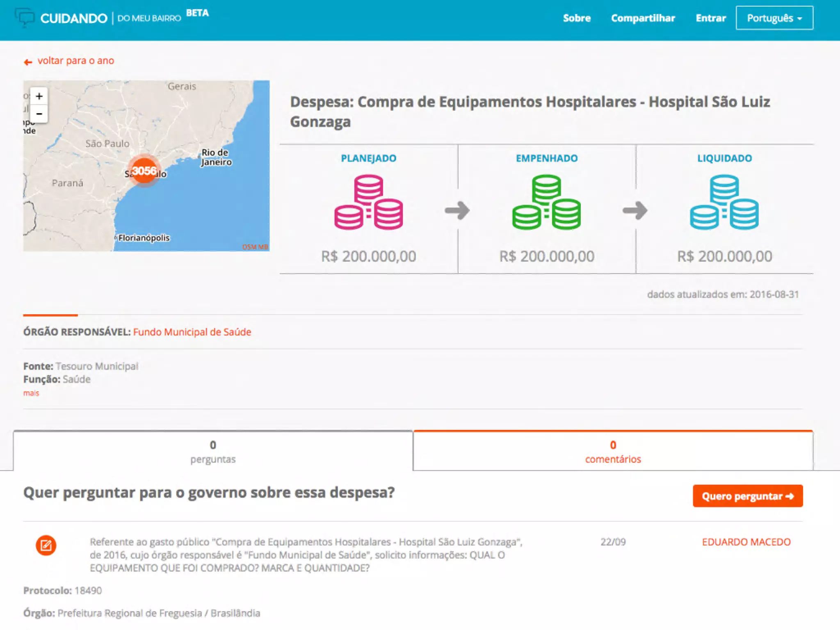Image resolution: width=840 pixels, height=630 pixels.
Task: Open the Fundo Municipal de Saúde link
Action: pyautogui.click(x=192, y=332)
